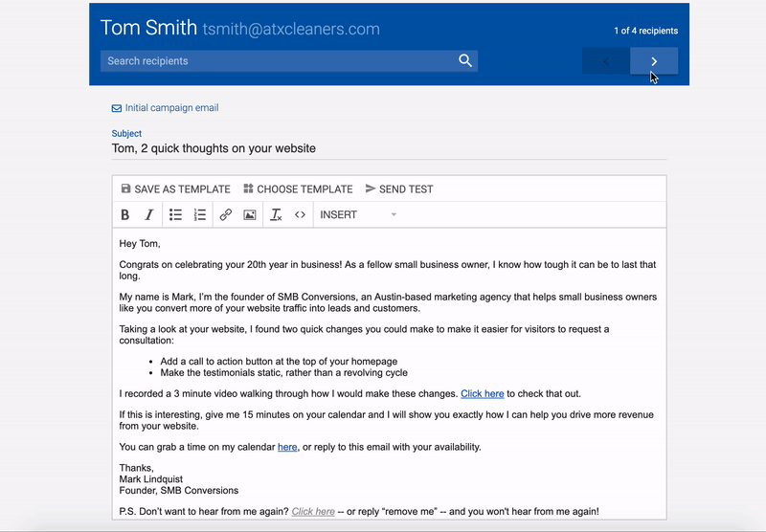Viewport: 766px width, 532px height.
Task: Insert a bulleted list
Action: [176, 215]
